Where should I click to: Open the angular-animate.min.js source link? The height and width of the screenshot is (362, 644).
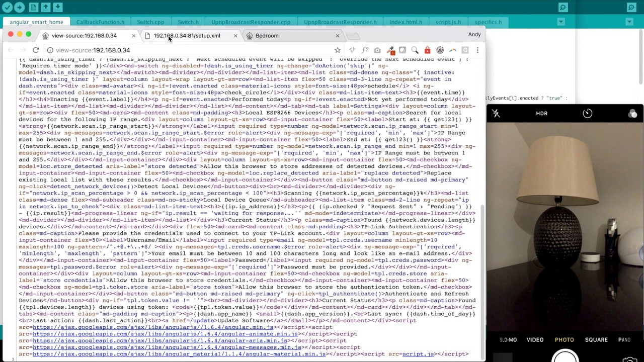click(x=166, y=334)
